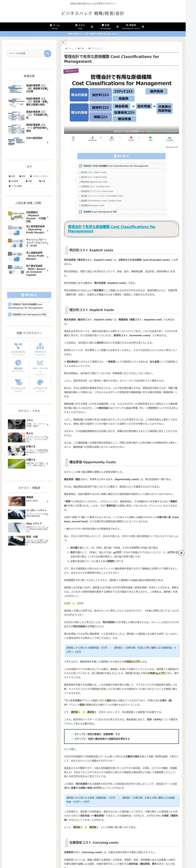Open the ホーム navigation menu item

(x=55, y=27)
